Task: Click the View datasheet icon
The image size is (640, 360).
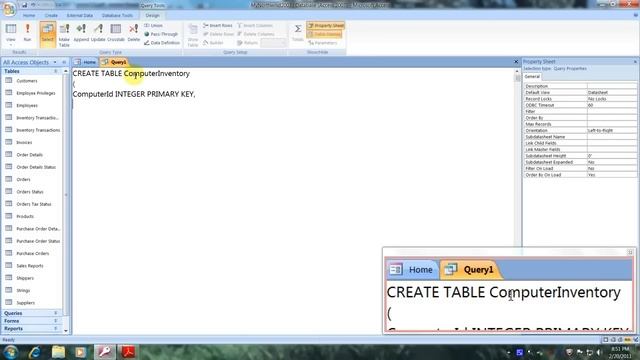Action: (x=11, y=29)
